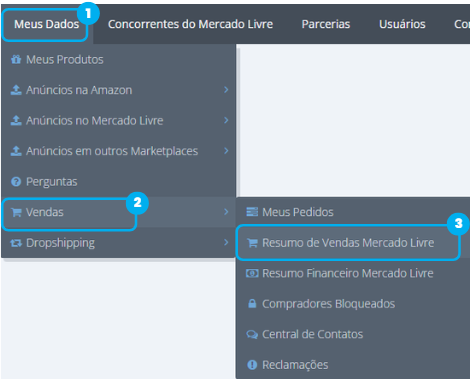Click the chat bubbles icon for Central de Contatos
Image resolution: width=470 pixels, height=379 pixels.
tap(252, 334)
